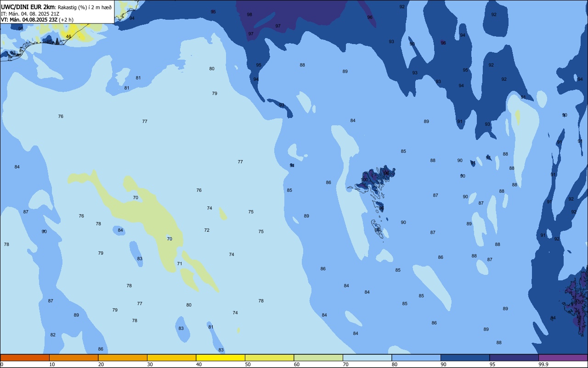This screenshot has height=368, width=588.
Task: Click the '50' legend tick label
Action: click(x=248, y=364)
